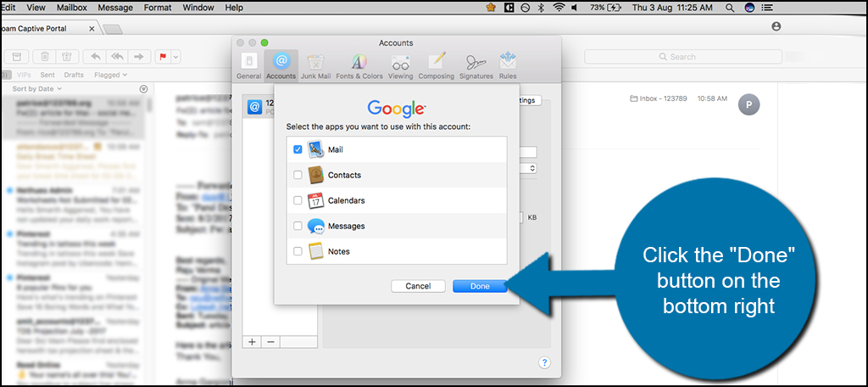Remove account with the minus button
868x387 pixels.
point(270,341)
